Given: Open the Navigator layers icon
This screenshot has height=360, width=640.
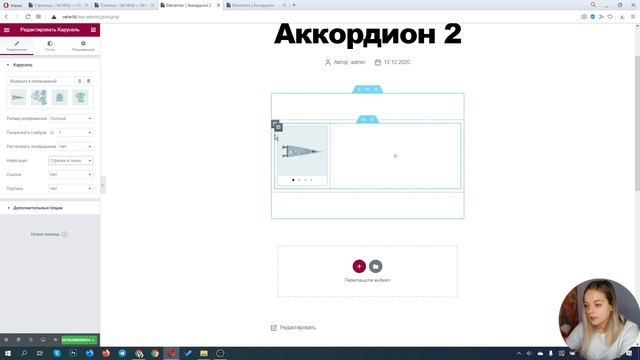Looking at the screenshot, I should 18,340.
